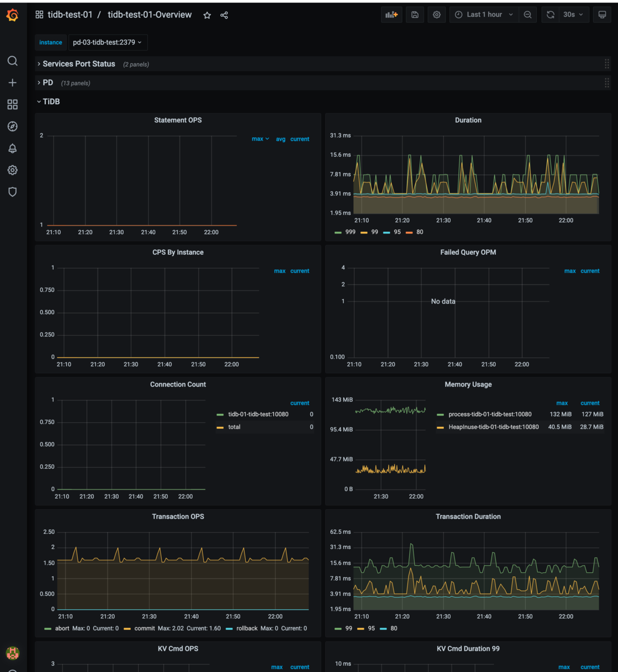Screen dimensions: 618x672
Task: Click the share dashboard icon
Action: point(224,15)
